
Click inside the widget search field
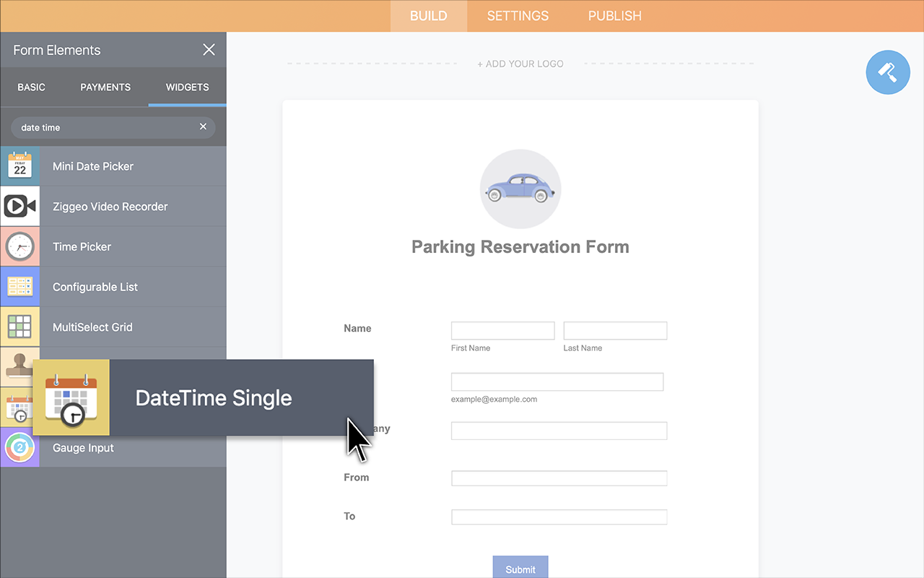coord(101,127)
